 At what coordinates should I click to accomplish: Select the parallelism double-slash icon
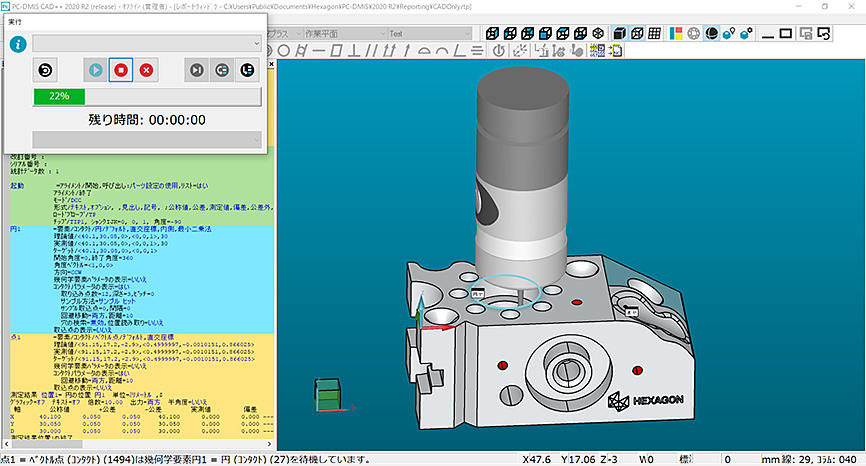click(372, 51)
